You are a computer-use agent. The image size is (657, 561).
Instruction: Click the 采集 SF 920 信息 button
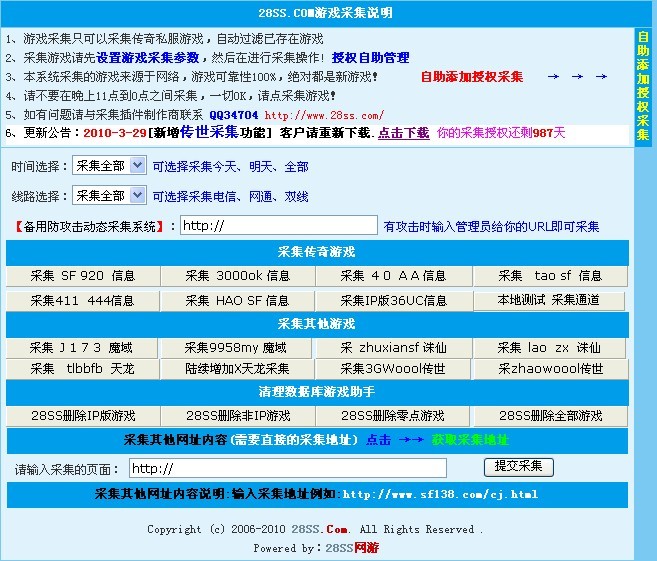coord(82,276)
